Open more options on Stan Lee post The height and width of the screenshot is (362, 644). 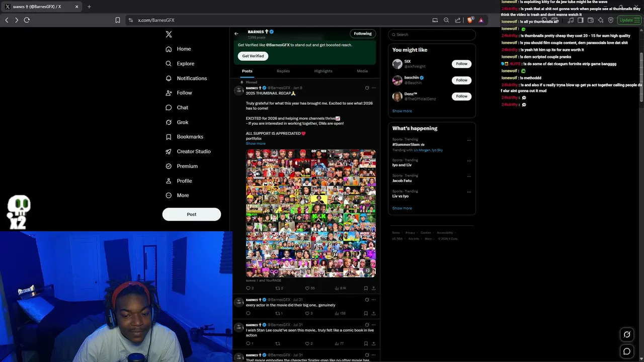click(x=373, y=325)
